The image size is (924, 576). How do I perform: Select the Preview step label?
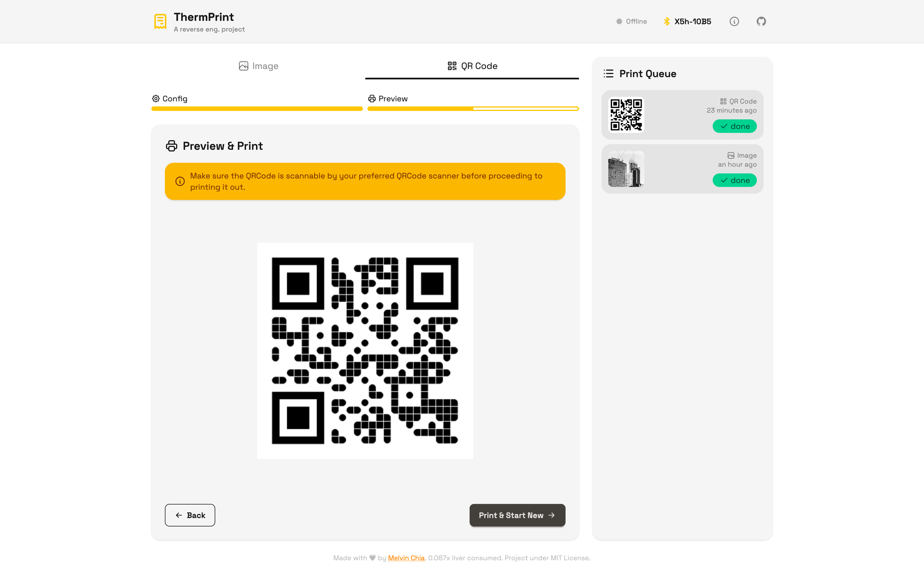click(x=393, y=99)
